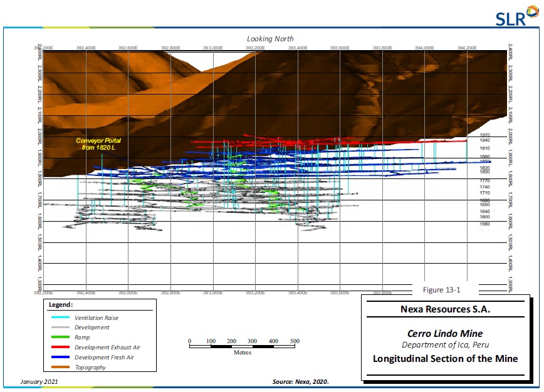Click the green Ramp legend swatch
This screenshot has height=392, width=544.
pos(60,337)
